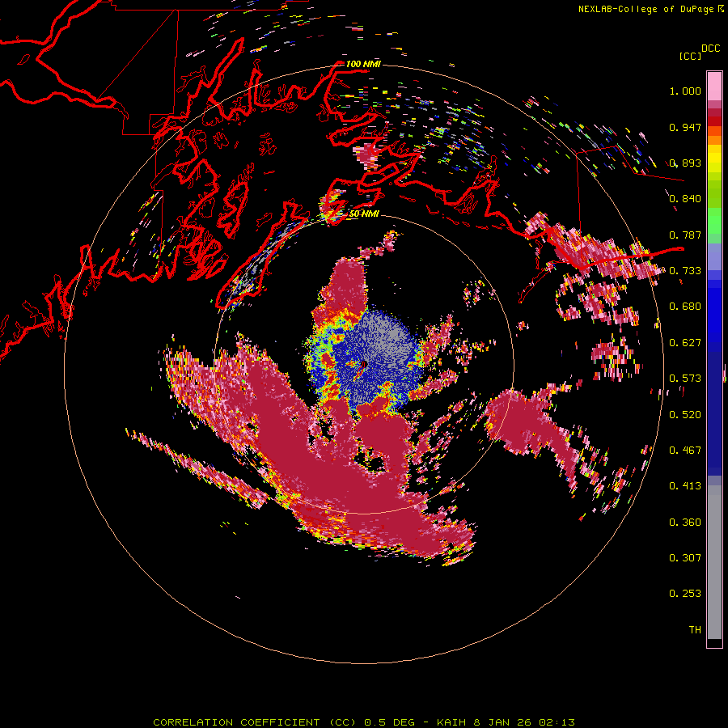Click the TH threshold label
This screenshot has width=728, height=728.
click(695, 630)
